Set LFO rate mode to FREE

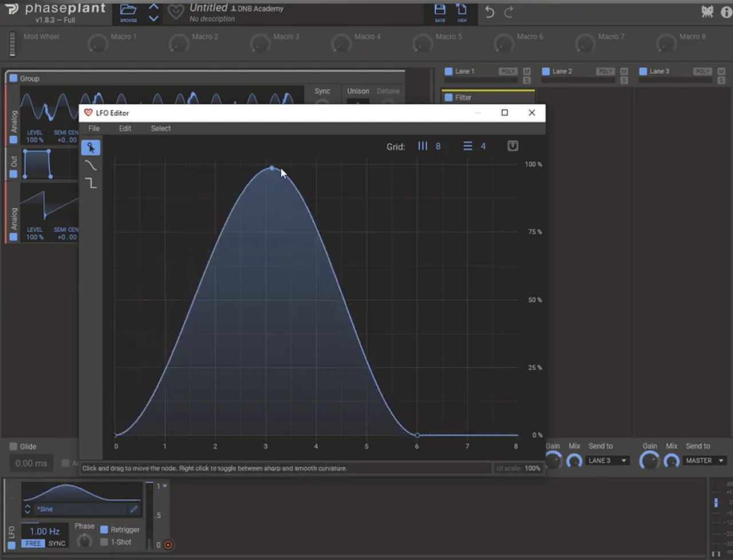[x=33, y=543]
